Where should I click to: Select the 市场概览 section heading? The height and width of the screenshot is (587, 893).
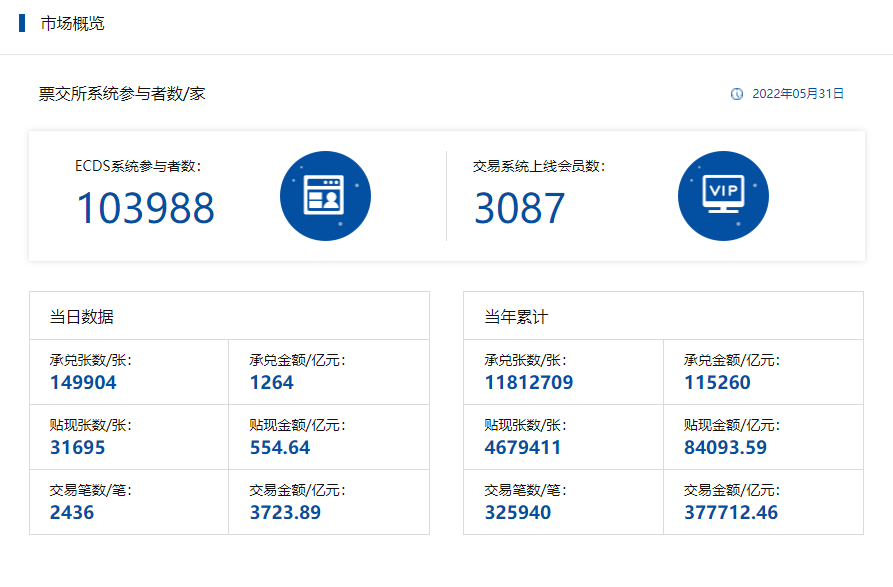[x=72, y=23]
